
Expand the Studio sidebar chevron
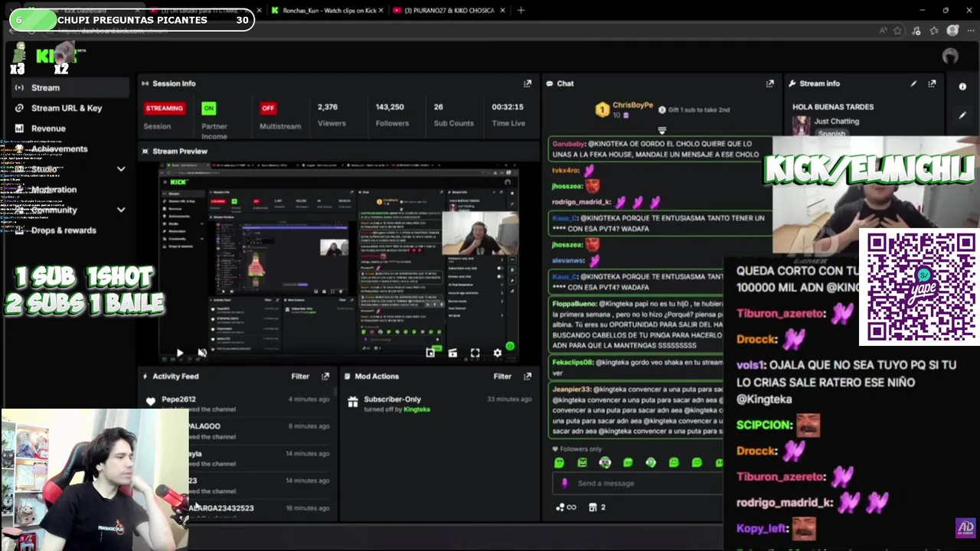121,169
